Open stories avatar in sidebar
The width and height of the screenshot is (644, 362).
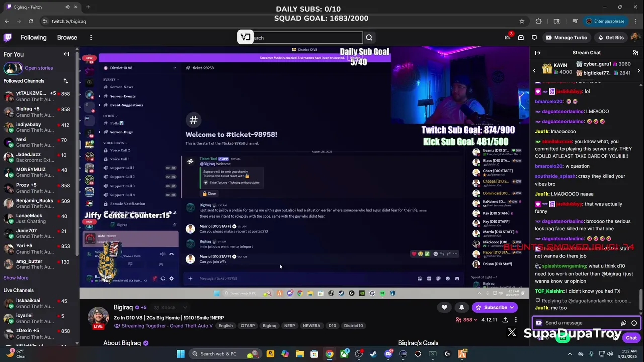(13, 68)
